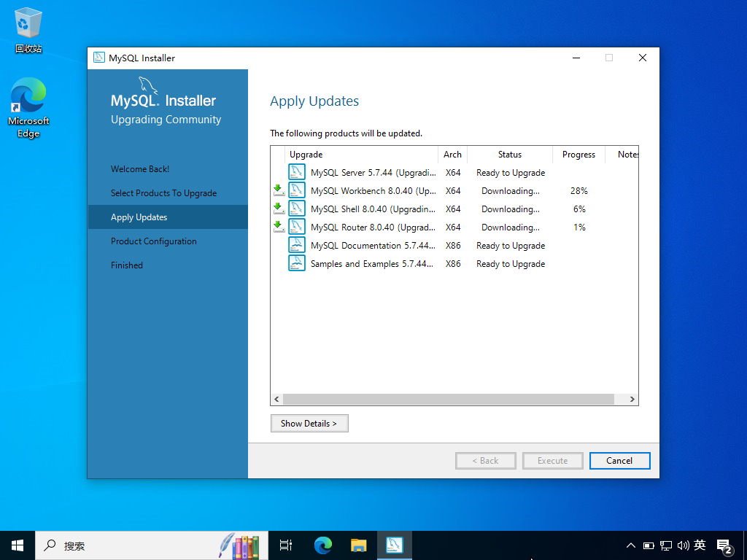Open Microsoft Edge from the taskbar
Viewport: 747px width, 560px height.
[x=323, y=545]
